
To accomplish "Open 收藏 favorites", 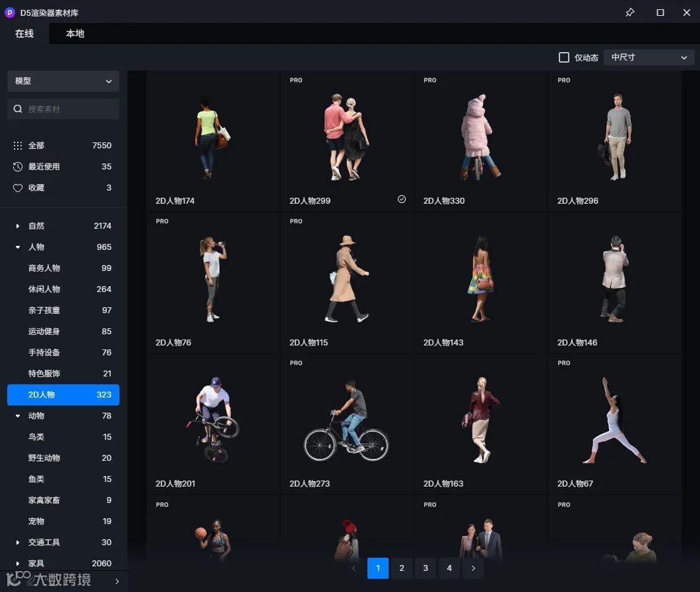I will [x=63, y=188].
